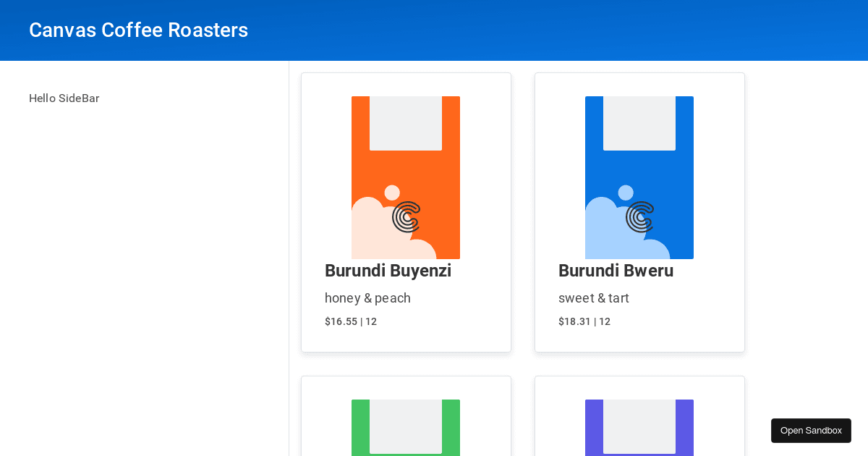Click the Canvas Coffee Roasters header title

tap(138, 30)
